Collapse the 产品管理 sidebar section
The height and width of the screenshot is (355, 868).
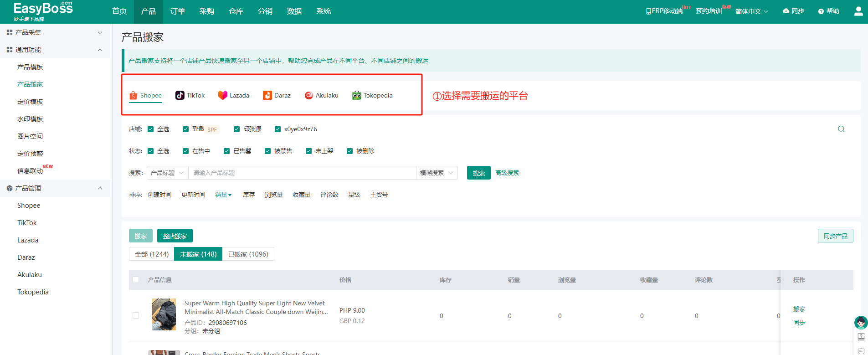(x=100, y=188)
